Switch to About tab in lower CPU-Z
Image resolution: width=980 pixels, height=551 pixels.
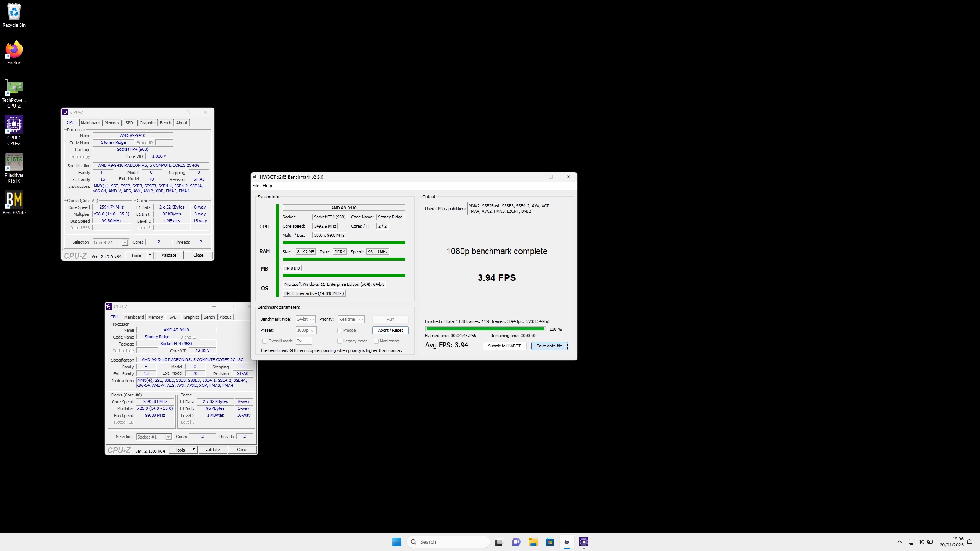coord(225,317)
